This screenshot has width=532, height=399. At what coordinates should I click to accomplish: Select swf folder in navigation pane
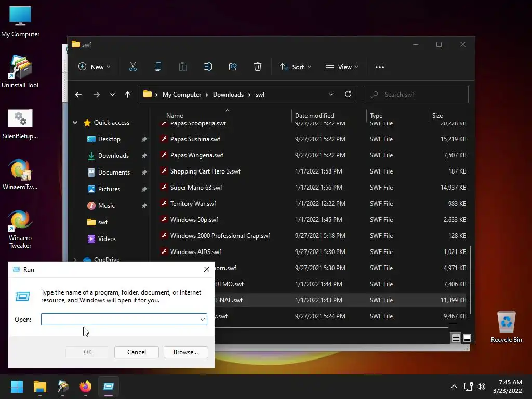tap(102, 222)
